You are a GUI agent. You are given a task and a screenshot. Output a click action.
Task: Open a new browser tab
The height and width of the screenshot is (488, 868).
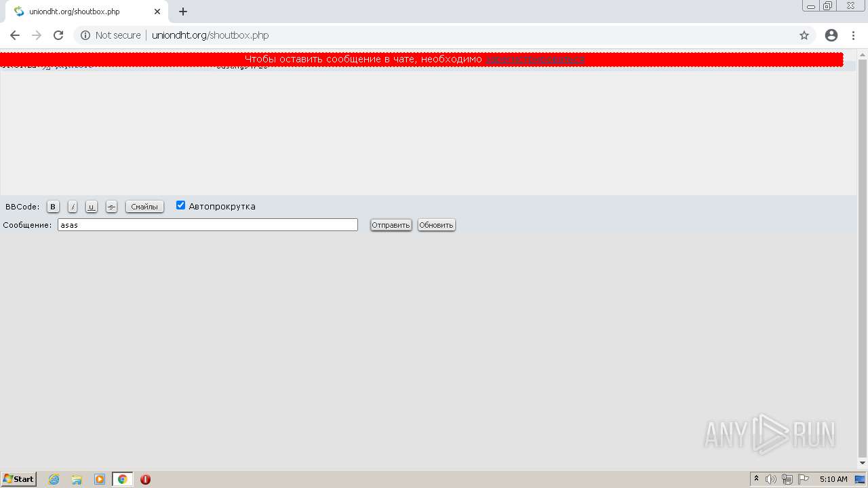coord(183,12)
